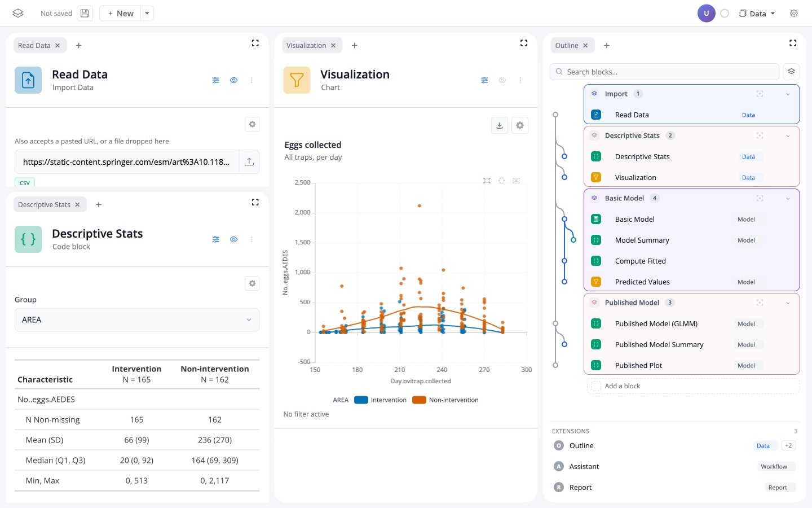Add a tab next to Read Data
812x508 pixels.
pyautogui.click(x=79, y=45)
